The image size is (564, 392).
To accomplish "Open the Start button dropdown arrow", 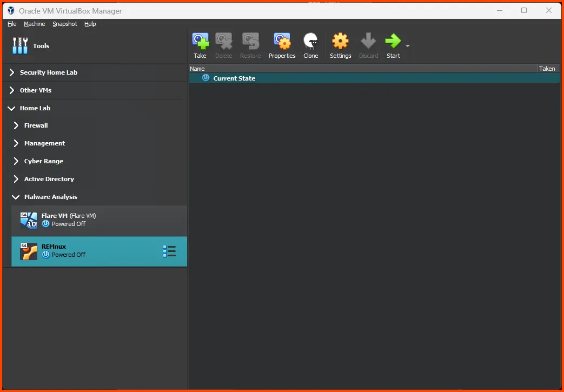I will point(408,45).
